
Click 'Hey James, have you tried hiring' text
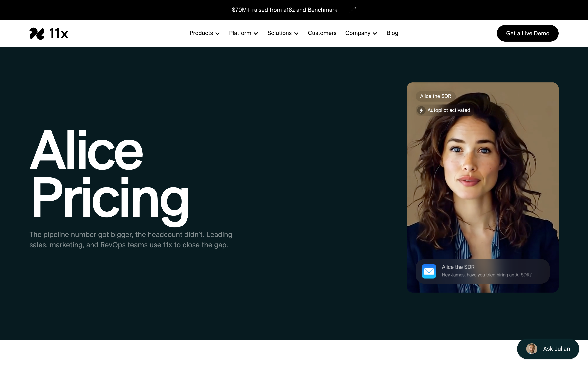tap(487, 275)
